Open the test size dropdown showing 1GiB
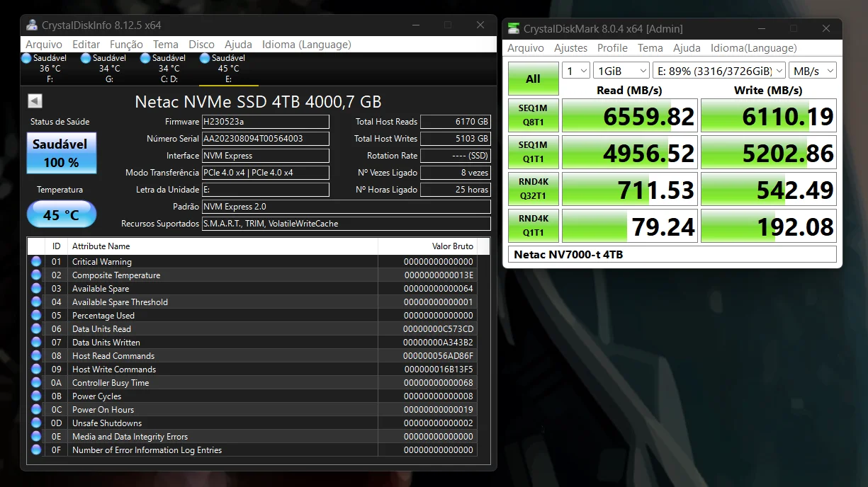This screenshot has height=487, width=868. click(621, 71)
